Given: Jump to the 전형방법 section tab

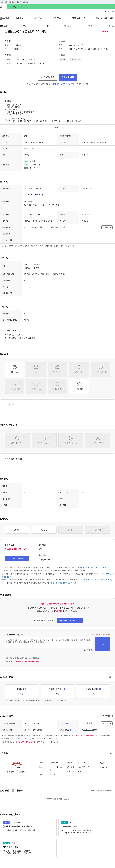Looking at the screenshot, I should point(89,26).
